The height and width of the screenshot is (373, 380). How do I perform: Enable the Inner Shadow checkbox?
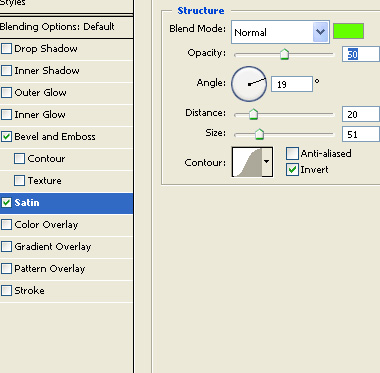click(6, 71)
